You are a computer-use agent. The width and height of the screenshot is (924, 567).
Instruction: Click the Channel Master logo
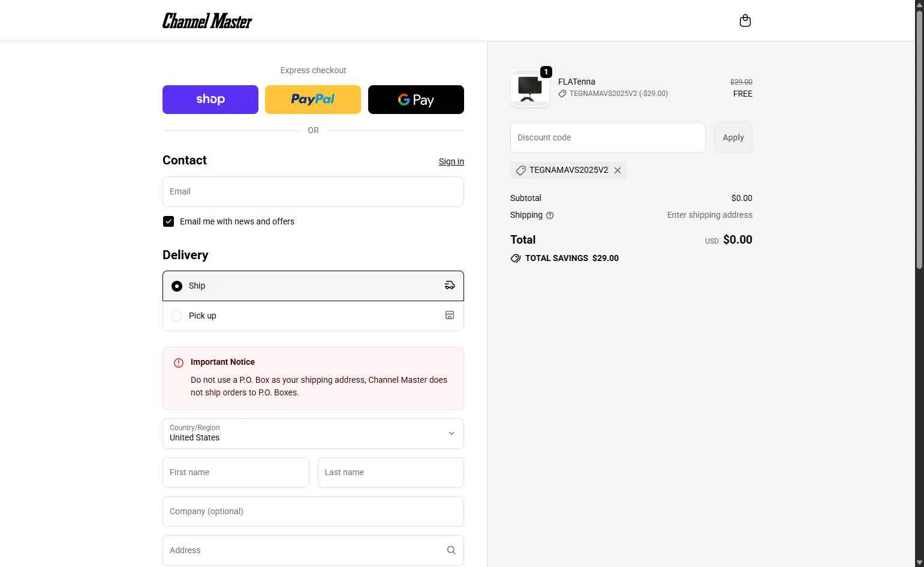point(207,21)
